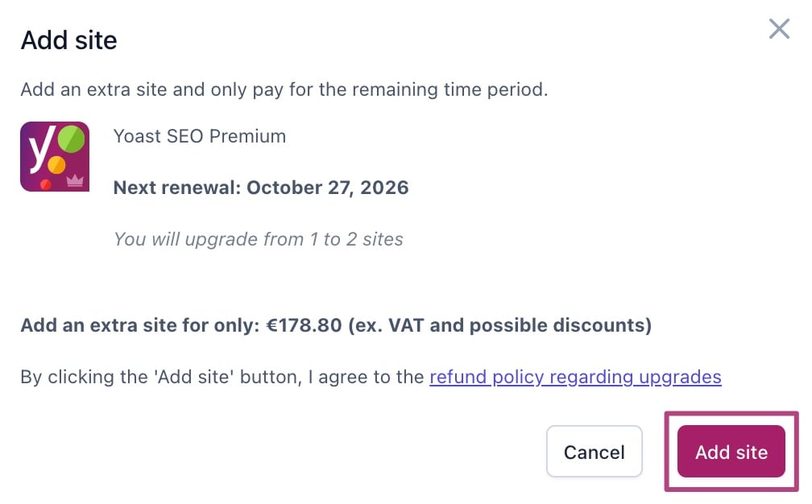Click the small red dot in the Yoast logo
Screen dimensions: 812x504
tap(46, 184)
